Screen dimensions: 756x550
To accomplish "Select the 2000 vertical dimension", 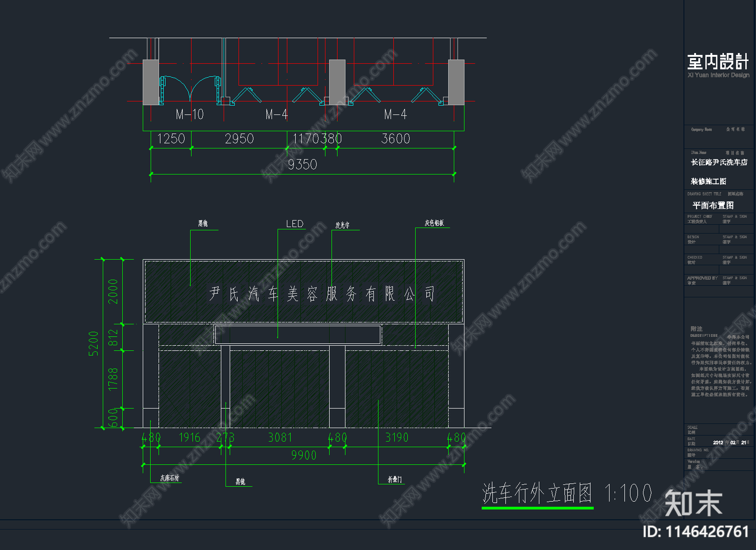I will pyautogui.click(x=112, y=291).
